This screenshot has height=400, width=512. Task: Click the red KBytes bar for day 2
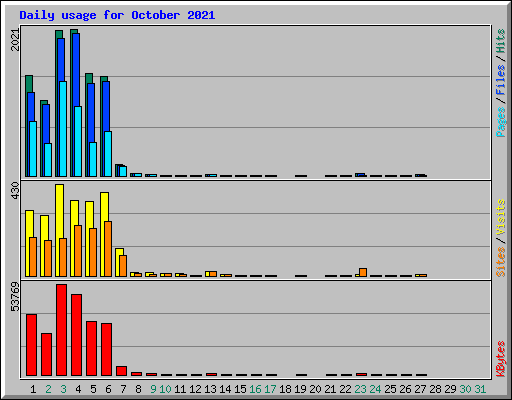[46, 354]
